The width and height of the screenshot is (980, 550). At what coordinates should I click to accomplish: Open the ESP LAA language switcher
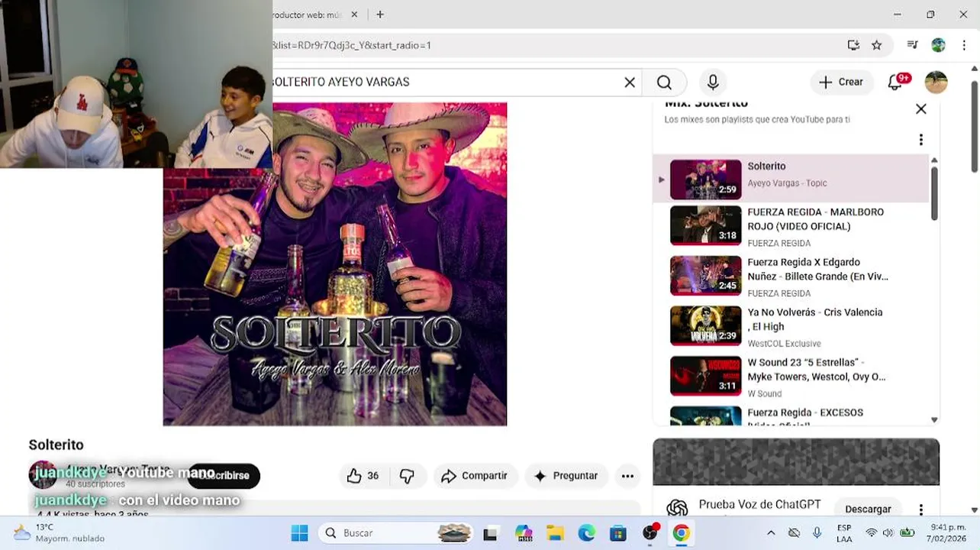tap(844, 533)
